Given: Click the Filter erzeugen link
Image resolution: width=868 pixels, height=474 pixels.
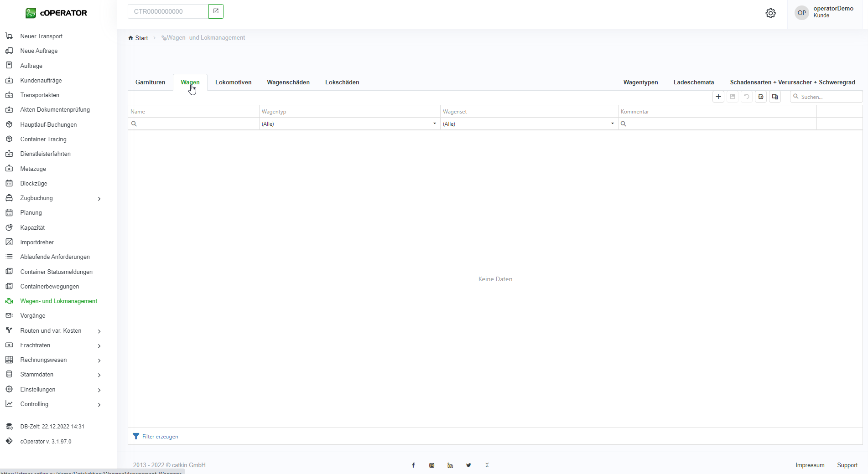Looking at the screenshot, I should pos(160,437).
